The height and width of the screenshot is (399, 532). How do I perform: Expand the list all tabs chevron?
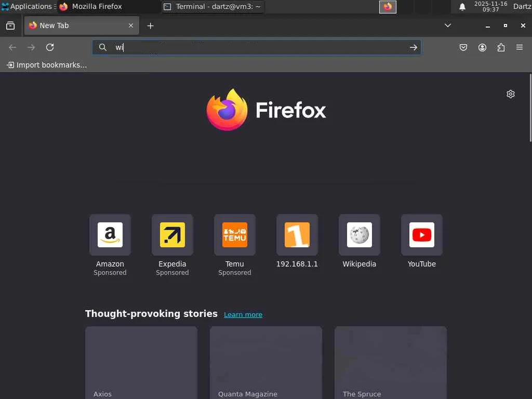[x=448, y=25]
